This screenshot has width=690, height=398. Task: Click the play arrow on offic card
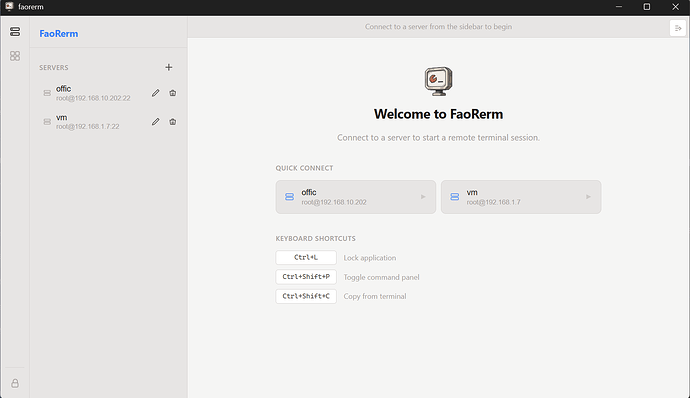click(x=423, y=197)
